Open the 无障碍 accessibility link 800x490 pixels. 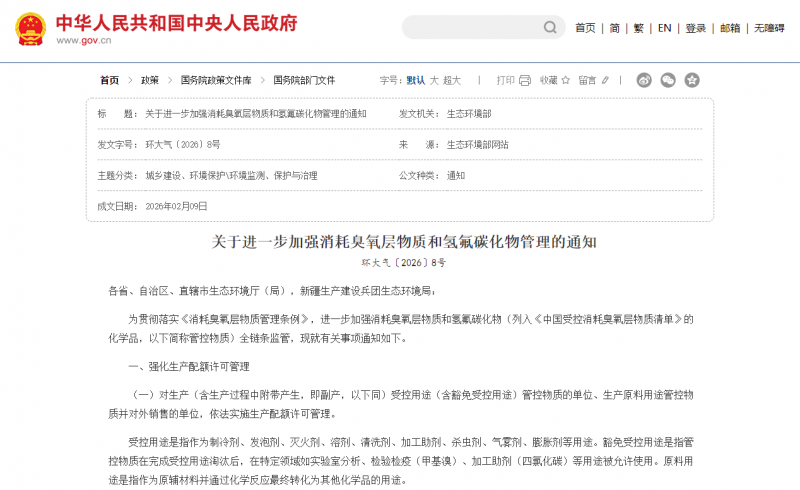click(x=769, y=28)
